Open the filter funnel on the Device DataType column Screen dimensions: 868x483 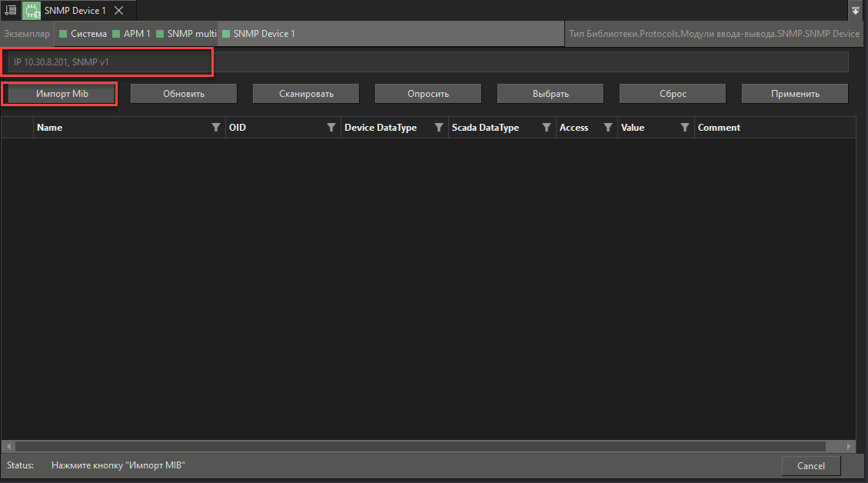(x=439, y=127)
